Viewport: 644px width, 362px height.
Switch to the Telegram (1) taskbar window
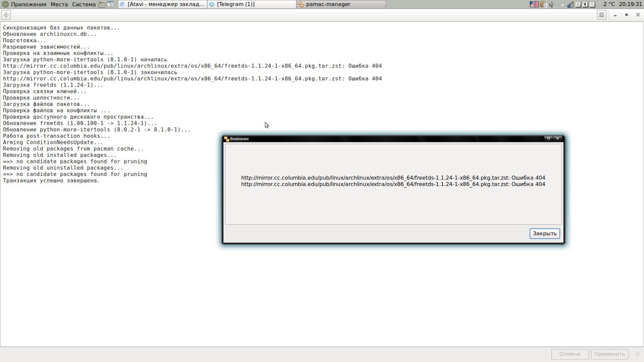252,4
